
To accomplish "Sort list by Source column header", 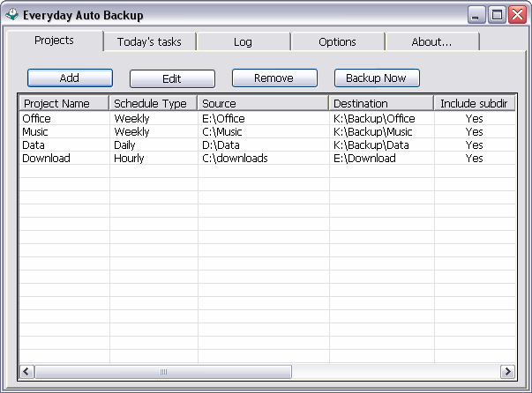I will click(x=263, y=103).
